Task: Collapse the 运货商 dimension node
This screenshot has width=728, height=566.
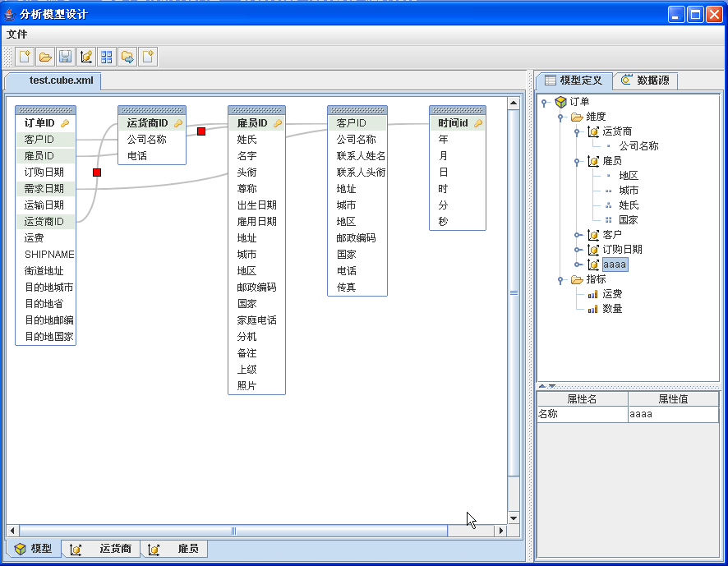Action: click(577, 132)
